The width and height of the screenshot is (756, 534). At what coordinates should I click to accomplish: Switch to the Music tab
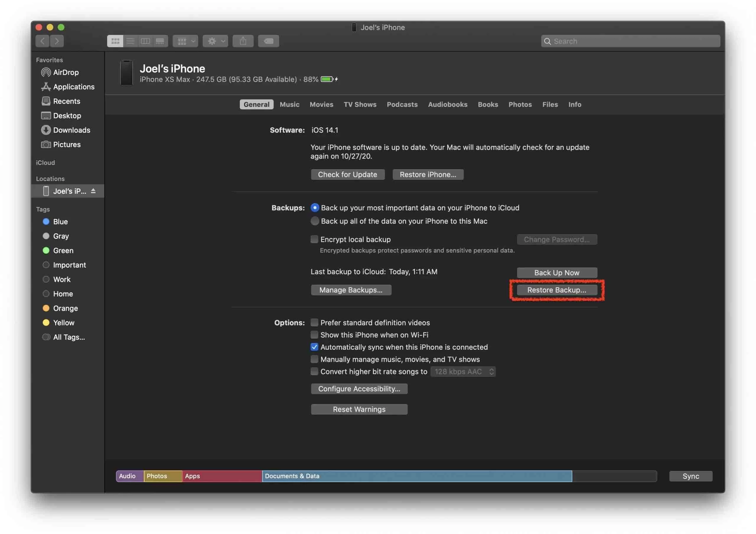pos(289,104)
